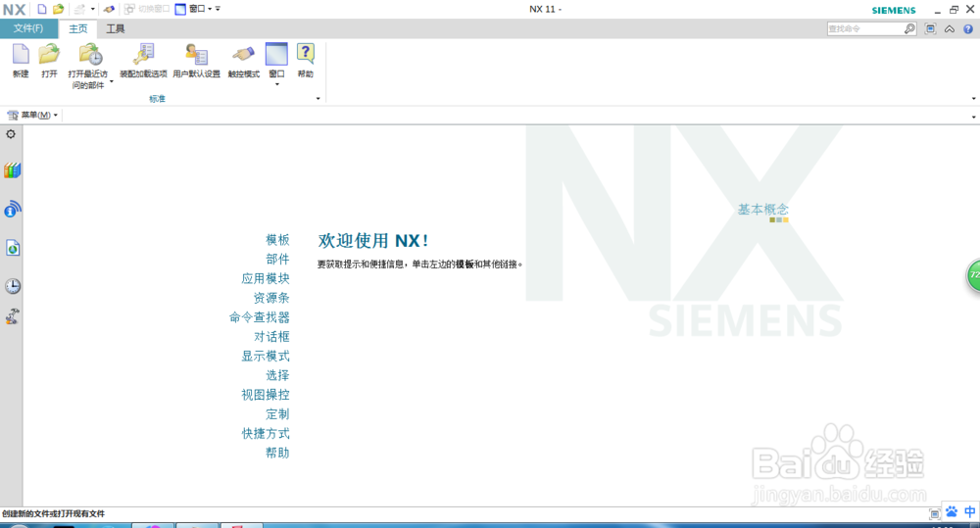This screenshot has width=980, height=528.
Task: Minimize the ribbon with up chevron
Action: (950, 28)
